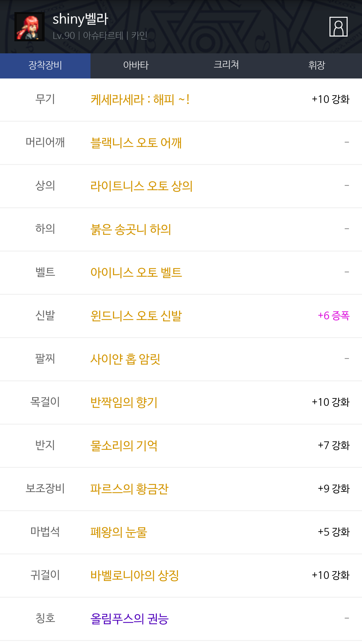Click pants item 붉은 송곳니 하의
Image resolution: width=362 pixels, height=644 pixels.
[x=131, y=229]
